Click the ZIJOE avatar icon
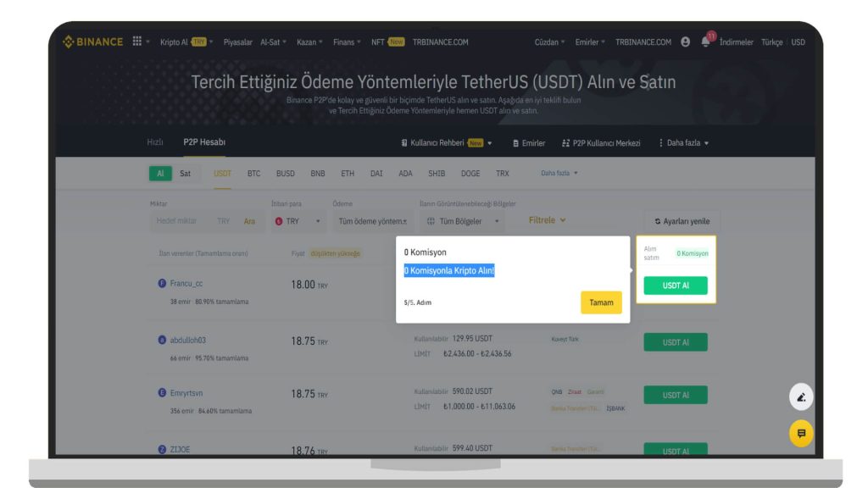This screenshot has height=488, width=868. point(162,449)
